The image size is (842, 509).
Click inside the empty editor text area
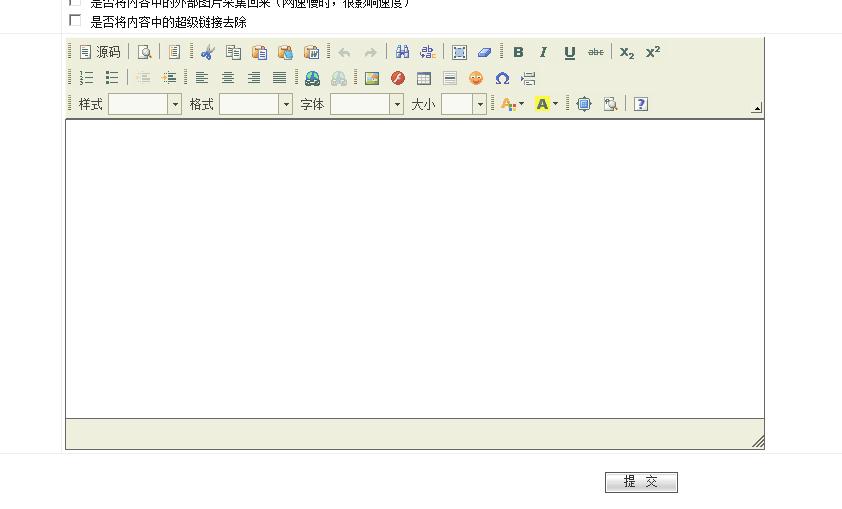tap(414, 268)
